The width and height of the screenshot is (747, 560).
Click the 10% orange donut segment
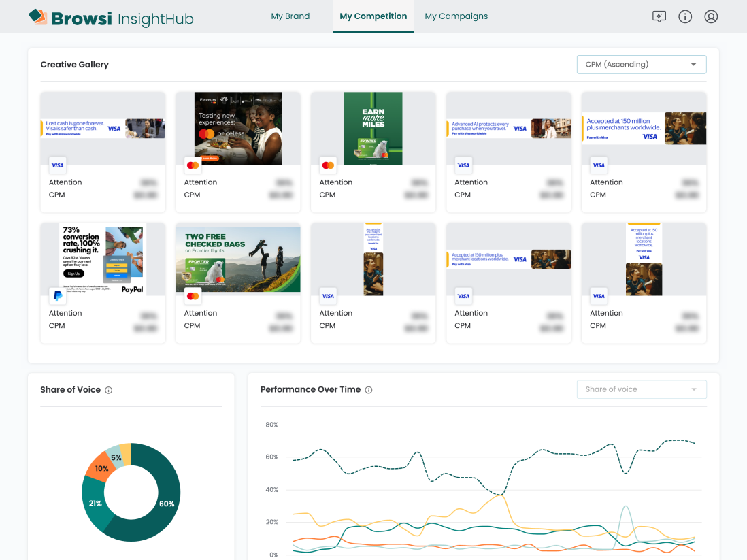tap(101, 468)
